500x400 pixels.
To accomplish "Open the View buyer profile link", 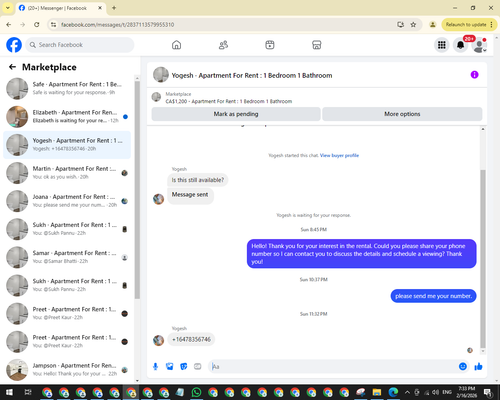I will pos(339,155).
